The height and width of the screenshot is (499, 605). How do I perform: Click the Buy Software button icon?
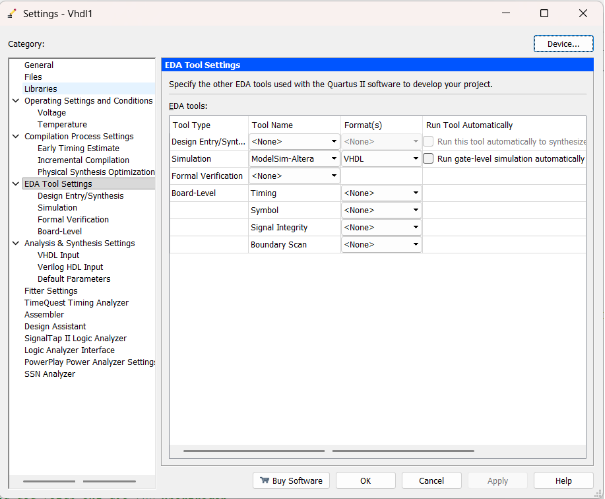tap(265, 481)
